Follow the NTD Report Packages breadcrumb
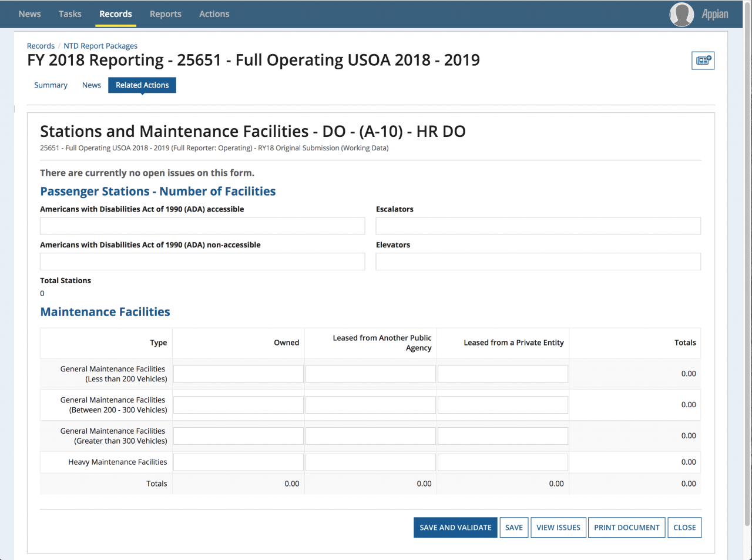The width and height of the screenshot is (752, 560). tap(100, 46)
